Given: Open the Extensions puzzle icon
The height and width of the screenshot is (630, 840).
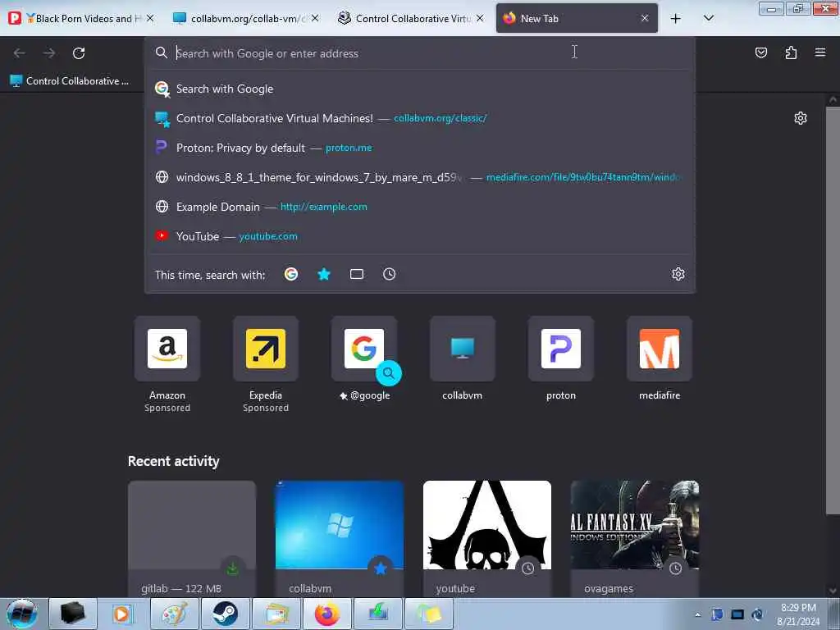Looking at the screenshot, I should click(x=791, y=52).
